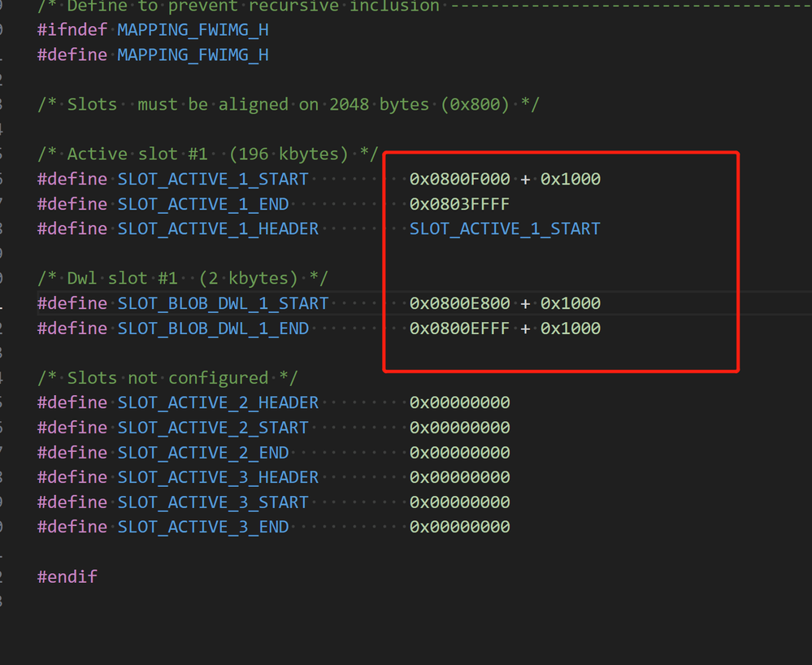The width and height of the screenshot is (812, 665).
Task: Click the SLOT_ACTIVE_1_HEADER macro name
Action: pos(218,229)
